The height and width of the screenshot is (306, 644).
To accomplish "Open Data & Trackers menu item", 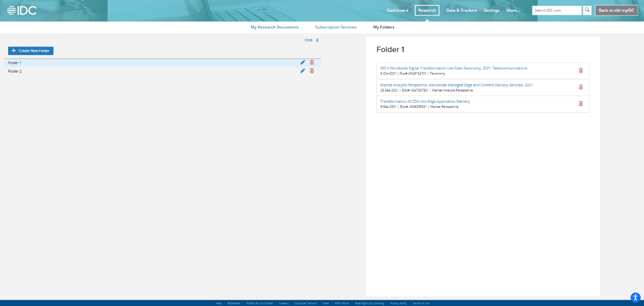I will (461, 10).
